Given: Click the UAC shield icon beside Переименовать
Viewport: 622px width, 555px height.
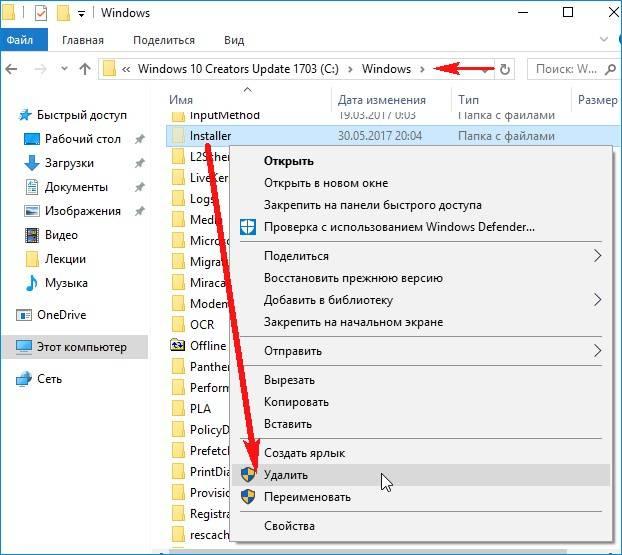Looking at the screenshot, I should click(x=248, y=497).
